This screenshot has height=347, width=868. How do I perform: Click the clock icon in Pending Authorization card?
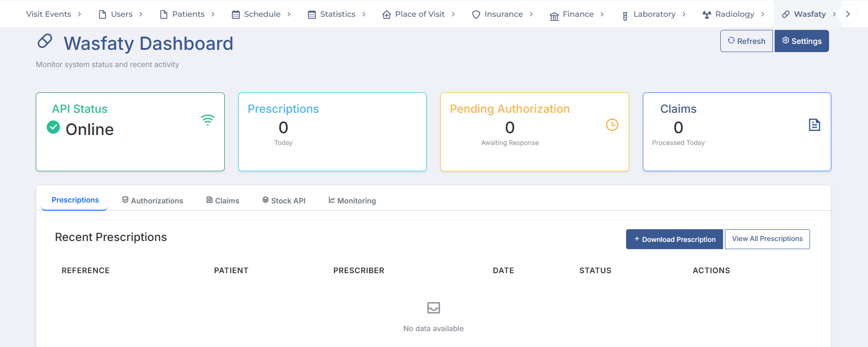point(612,125)
